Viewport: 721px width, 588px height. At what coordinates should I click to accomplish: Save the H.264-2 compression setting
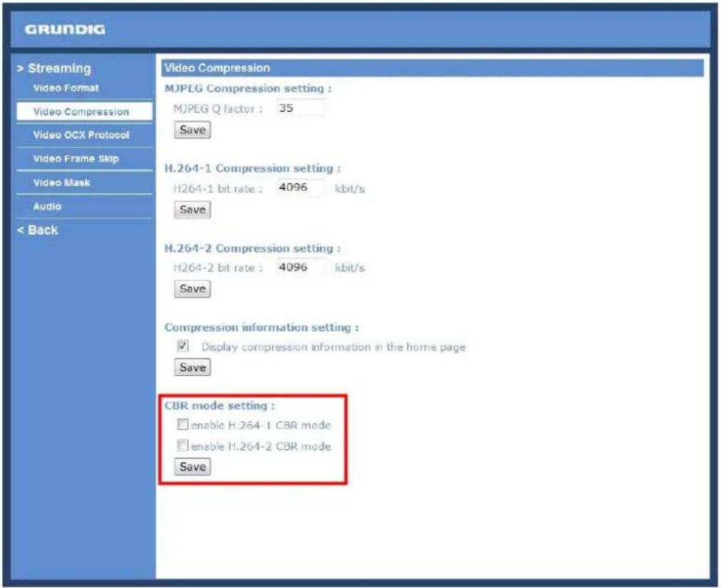click(x=192, y=289)
